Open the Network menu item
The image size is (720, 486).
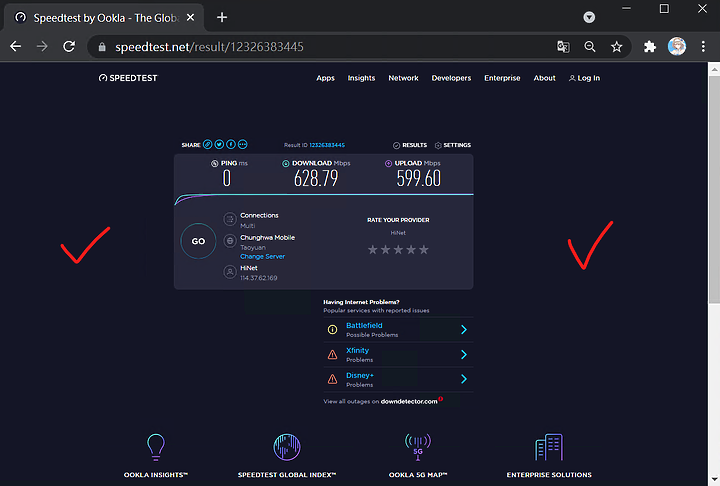pyautogui.click(x=403, y=78)
